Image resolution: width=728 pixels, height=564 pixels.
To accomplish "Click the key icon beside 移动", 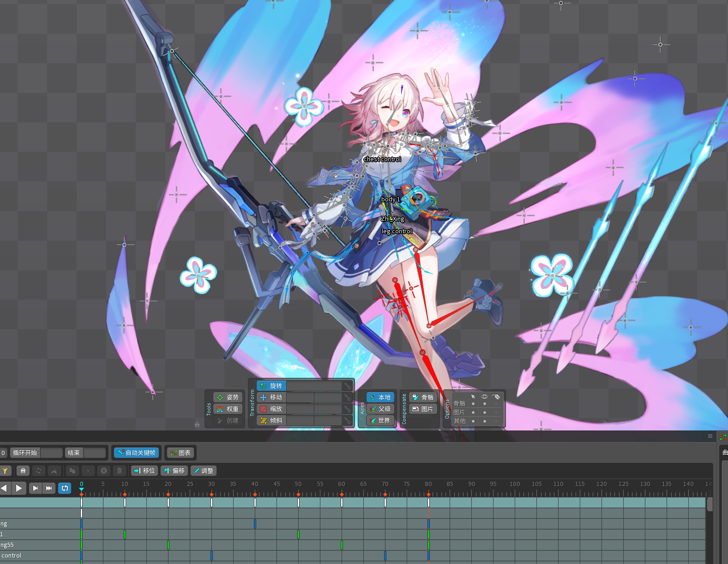I will (347, 397).
